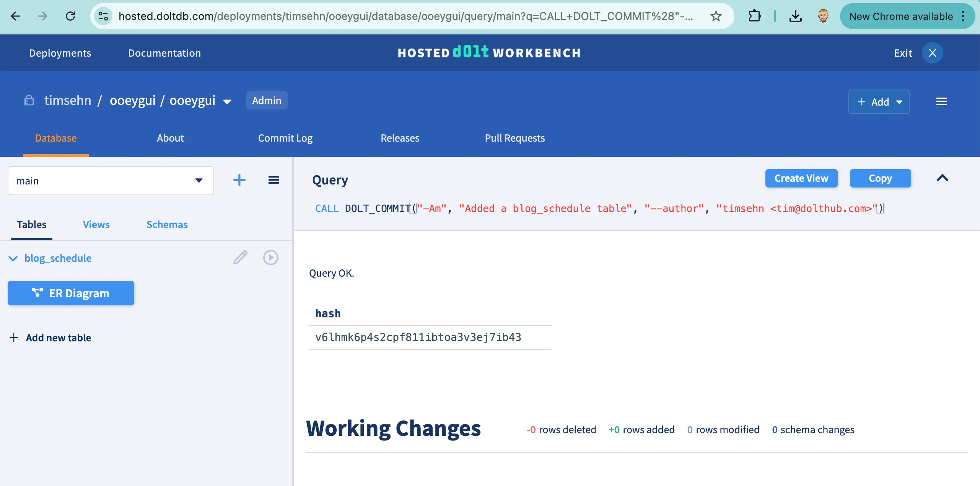Open the Add dropdown button
The width and height of the screenshot is (980, 486).
(x=879, y=102)
